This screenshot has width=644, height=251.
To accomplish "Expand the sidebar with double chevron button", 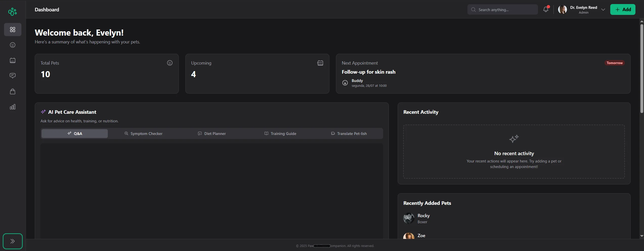I will (x=13, y=241).
